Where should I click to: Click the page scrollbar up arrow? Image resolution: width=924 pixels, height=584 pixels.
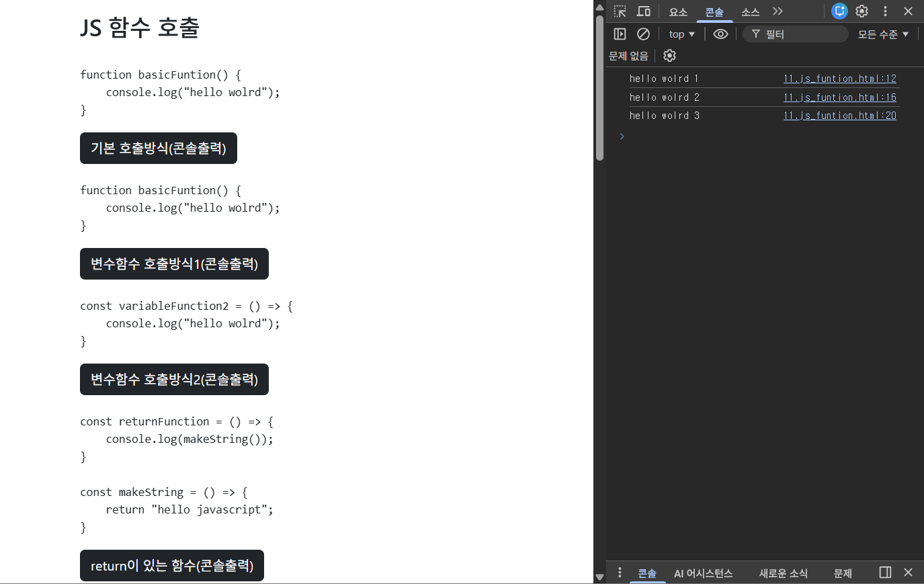[599, 7]
